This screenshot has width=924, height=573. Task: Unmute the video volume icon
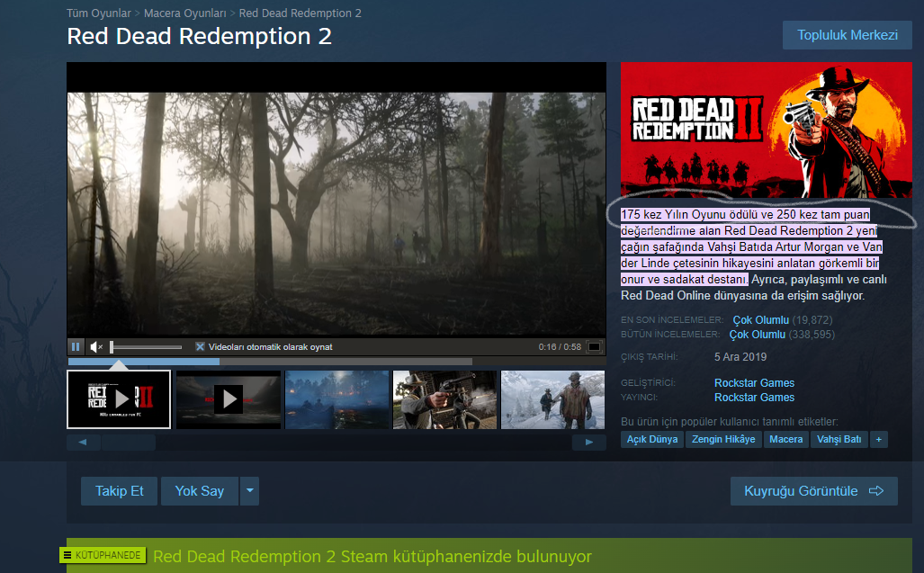pos(96,347)
